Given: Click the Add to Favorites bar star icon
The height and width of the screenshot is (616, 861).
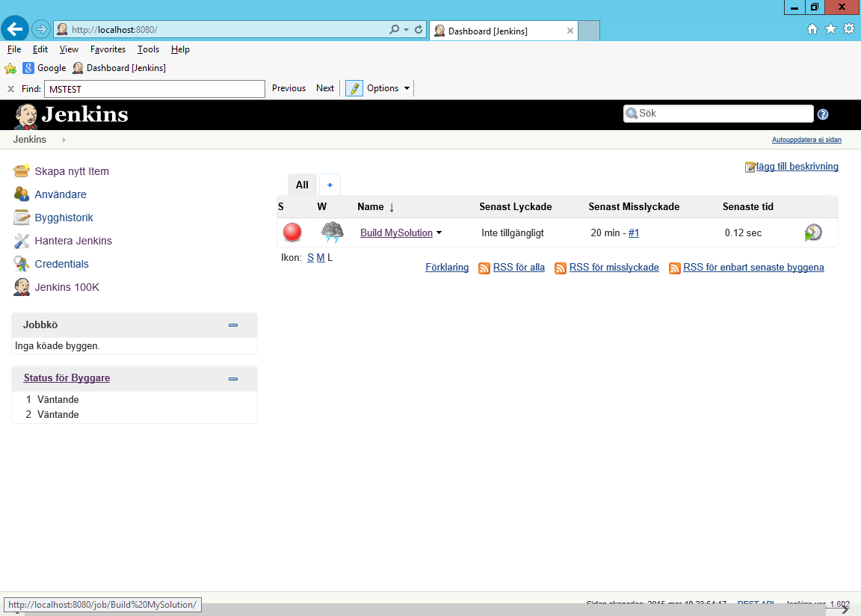Looking at the screenshot, I should (10, 68).
